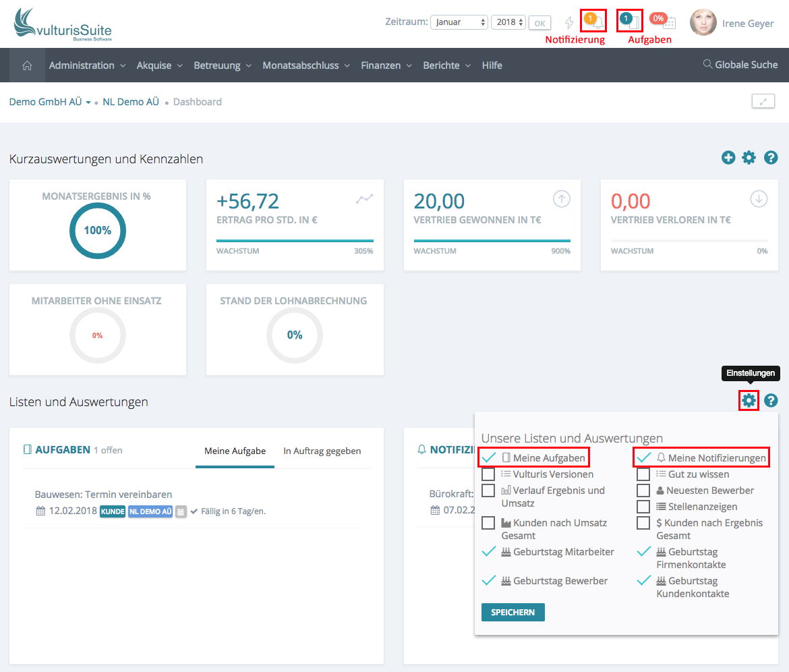This screenshot has width=789, height=672.
Task: Click the lightning bolt quick action icon
Action: coord(569,22)
